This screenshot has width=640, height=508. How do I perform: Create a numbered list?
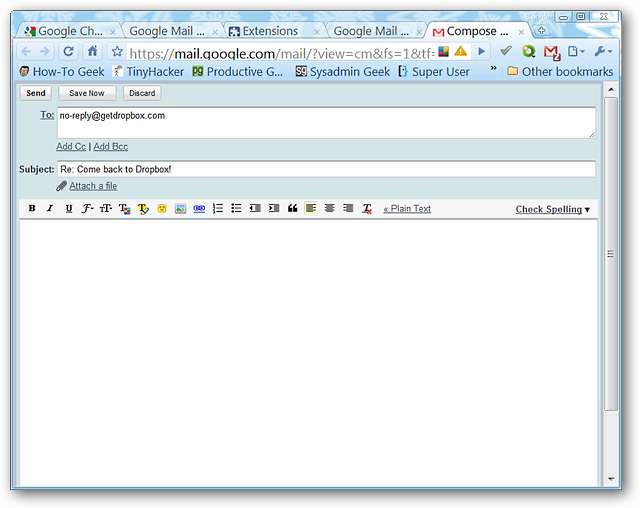tap(218, 209)
